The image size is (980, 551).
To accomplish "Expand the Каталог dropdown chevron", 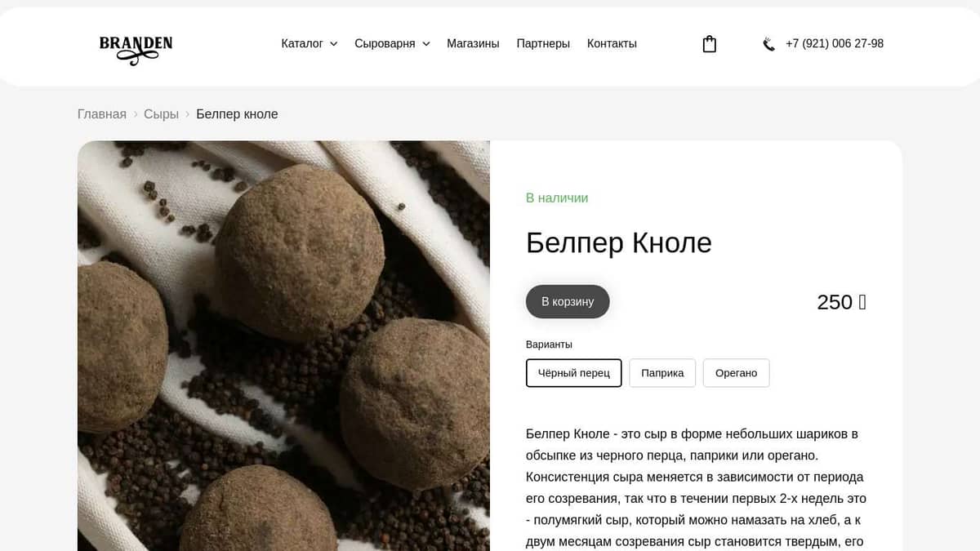I will coord(333,44).
